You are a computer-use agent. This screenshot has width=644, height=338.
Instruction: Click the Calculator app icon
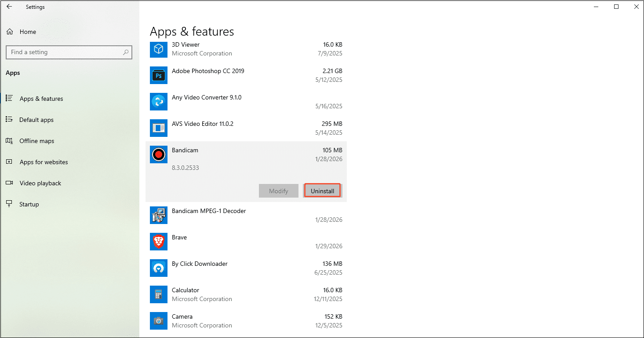click(x=158, y=294)
